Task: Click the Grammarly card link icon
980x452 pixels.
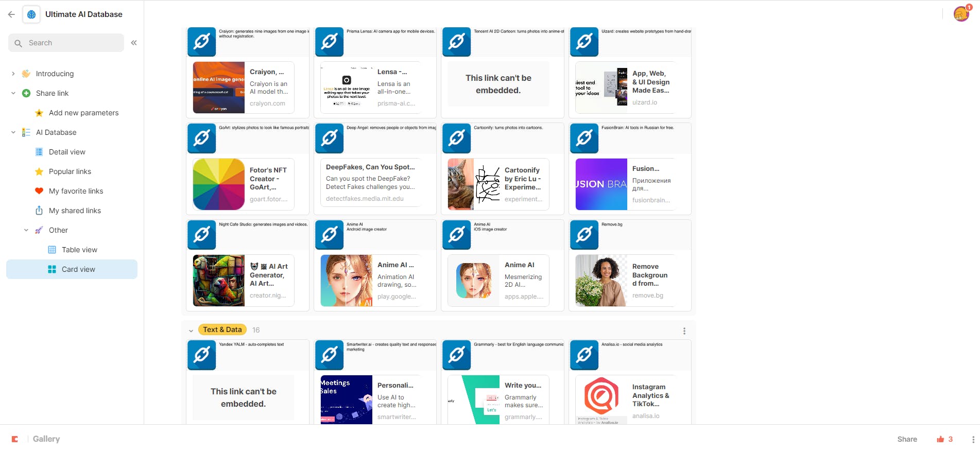Action: tap(457, 355)
